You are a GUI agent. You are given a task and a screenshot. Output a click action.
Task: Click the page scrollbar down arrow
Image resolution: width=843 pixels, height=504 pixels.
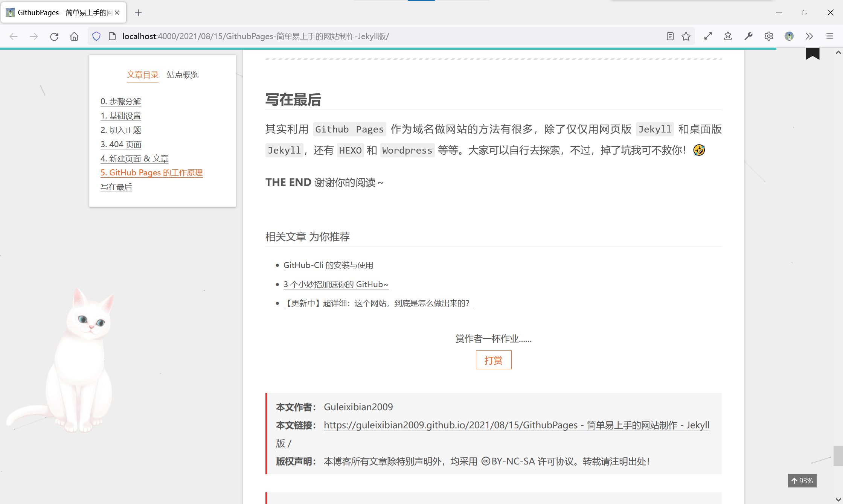click(838, 500)
